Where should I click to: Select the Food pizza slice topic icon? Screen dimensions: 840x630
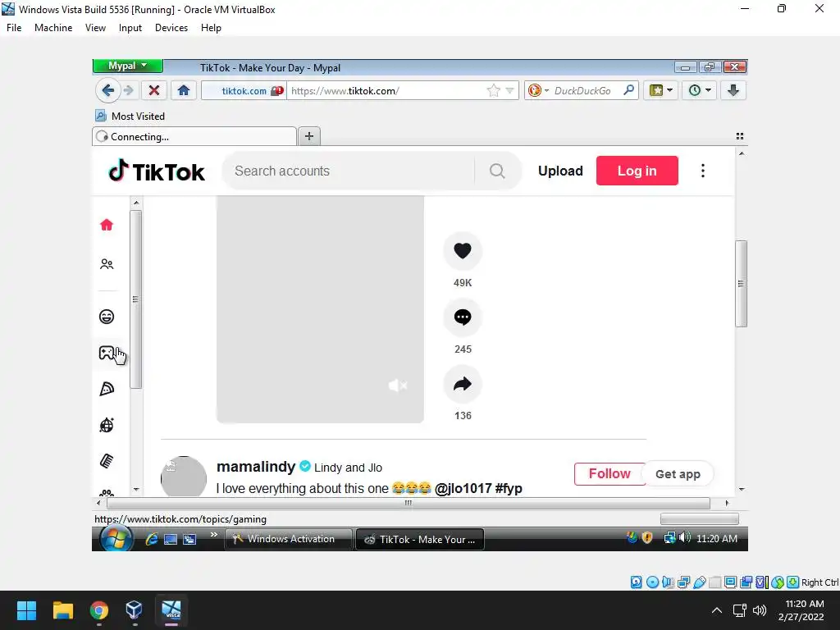coord(107,389)
